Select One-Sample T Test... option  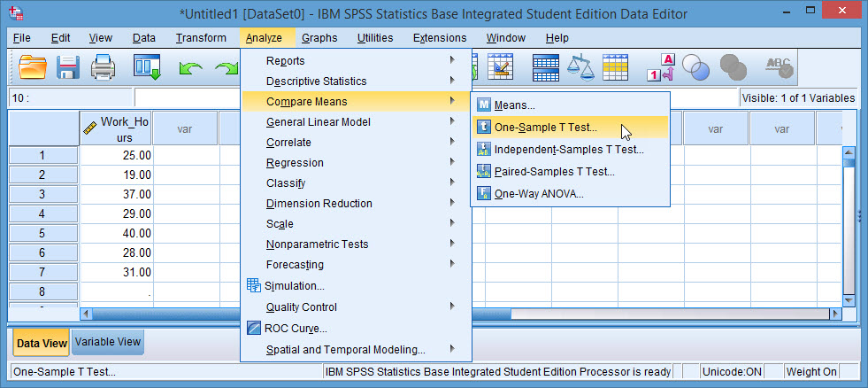pos(570,127)
